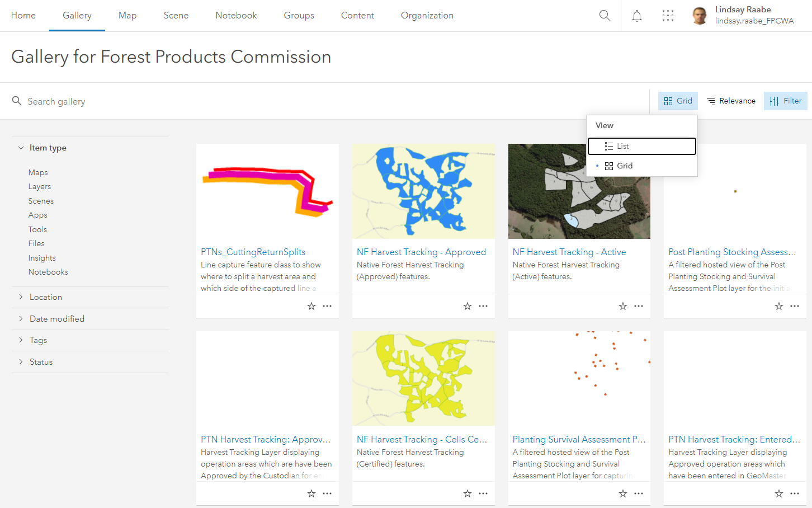Open the Map tab
This screenshot has height=508, width=812.
click(x=128, y=16)
